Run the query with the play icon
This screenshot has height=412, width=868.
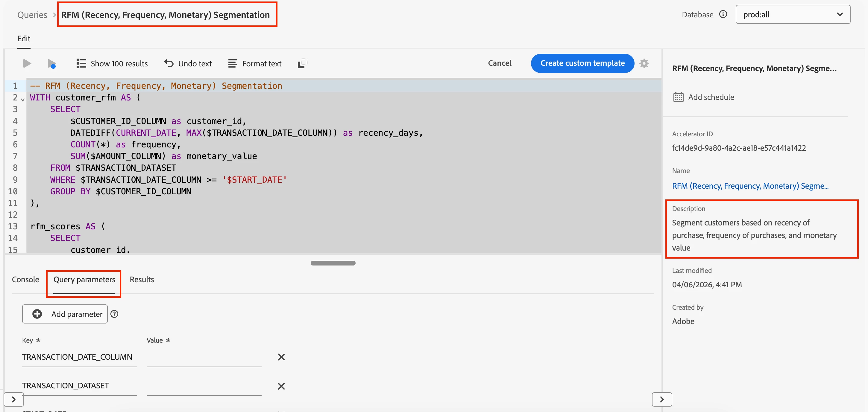[x=27, y=63]
